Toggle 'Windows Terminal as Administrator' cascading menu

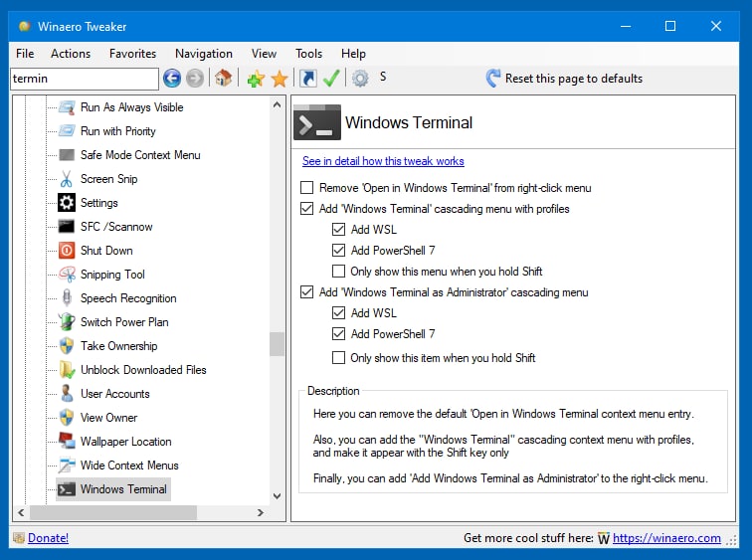307,292
